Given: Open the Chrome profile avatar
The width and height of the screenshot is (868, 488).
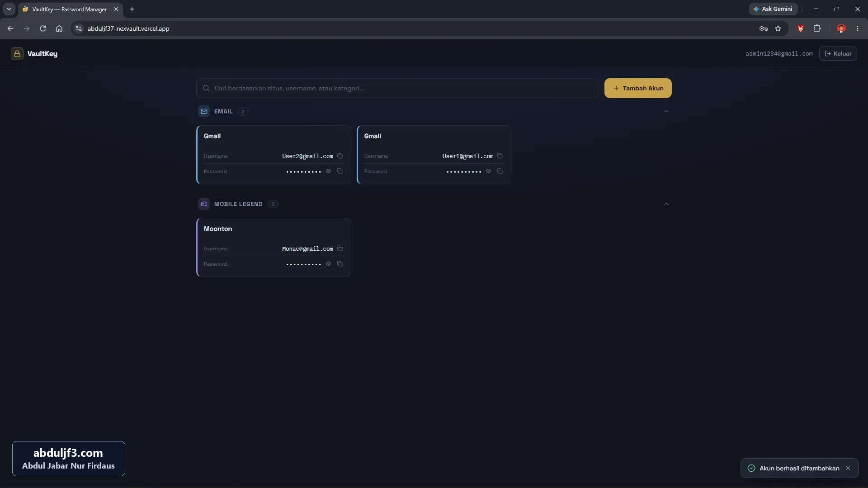Looking at the screenshot, I should coord(841,28).
